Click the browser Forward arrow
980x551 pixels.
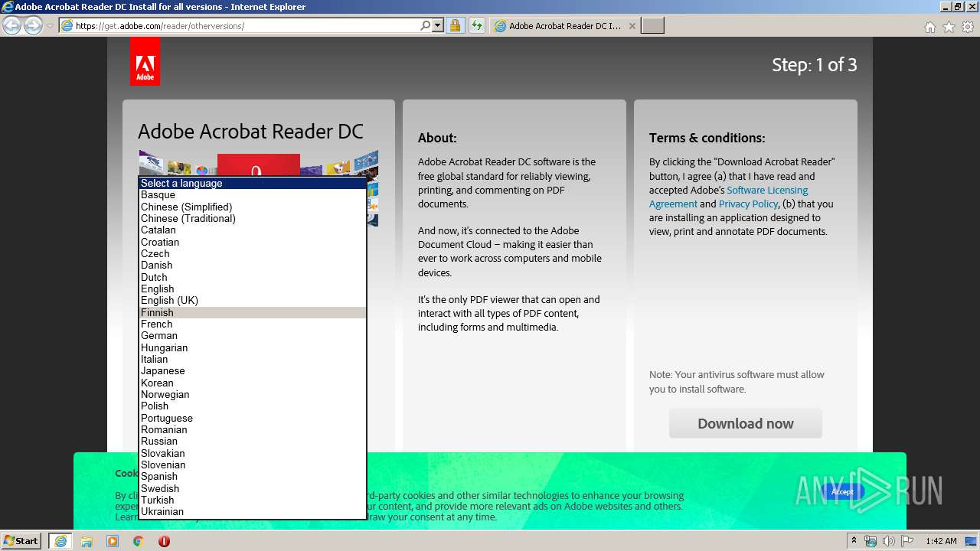(33, 26)
